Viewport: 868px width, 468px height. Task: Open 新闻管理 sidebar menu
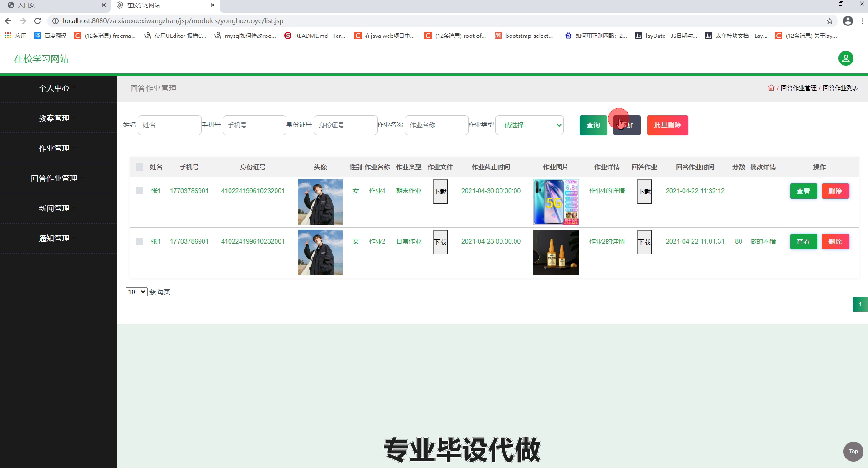(x=54, y=208)
